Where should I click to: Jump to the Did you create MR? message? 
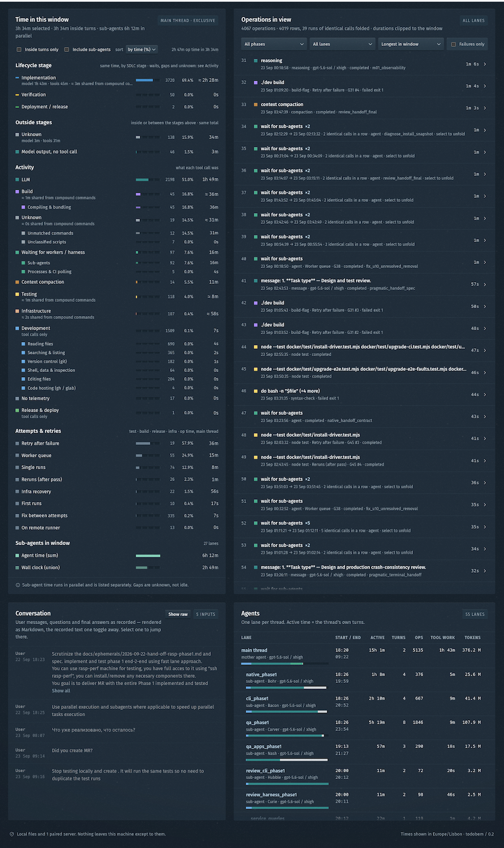tap(117, 754)
